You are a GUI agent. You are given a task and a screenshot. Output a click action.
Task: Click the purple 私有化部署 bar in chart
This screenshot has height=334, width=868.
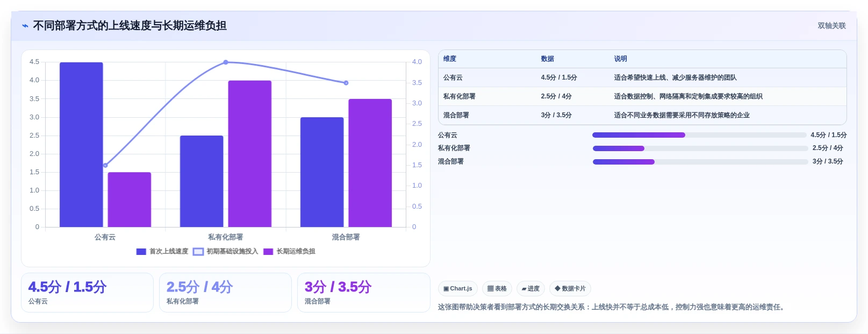pos(250,154)
